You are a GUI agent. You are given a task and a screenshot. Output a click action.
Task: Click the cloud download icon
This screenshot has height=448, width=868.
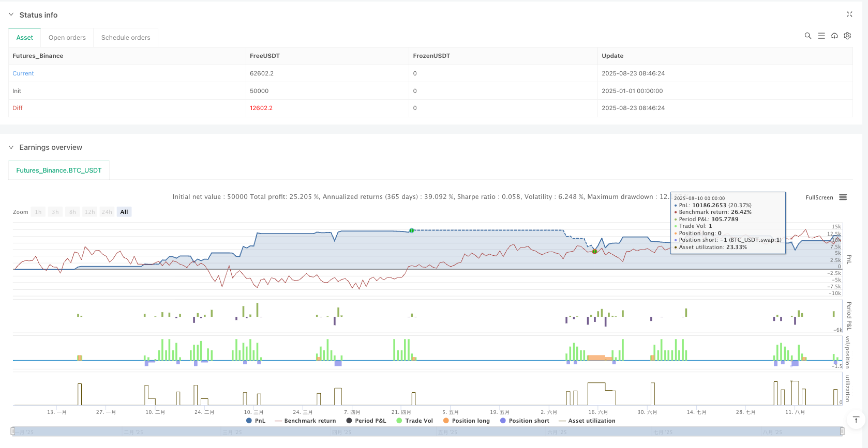pos(834,36)
